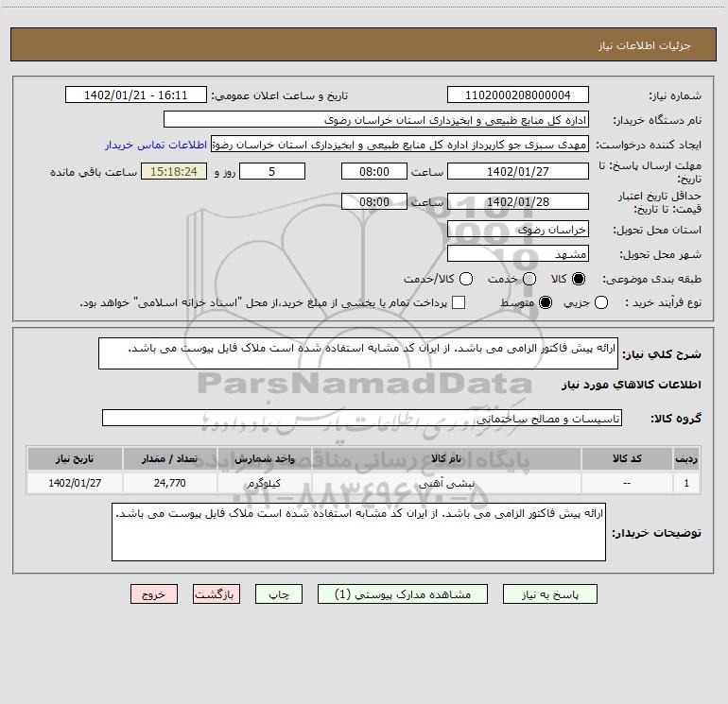Click the row number 1 cell
728x704 pixels.
pyautogui.click(x=686, y=483)
